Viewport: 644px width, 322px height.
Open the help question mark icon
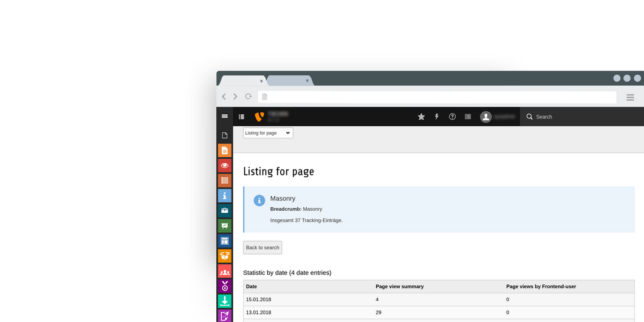452,117
